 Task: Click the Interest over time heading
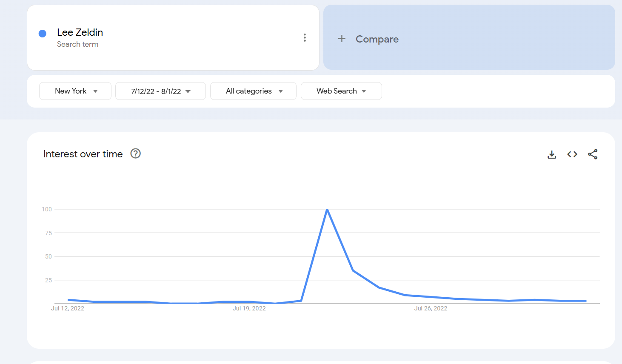(83, 154)
